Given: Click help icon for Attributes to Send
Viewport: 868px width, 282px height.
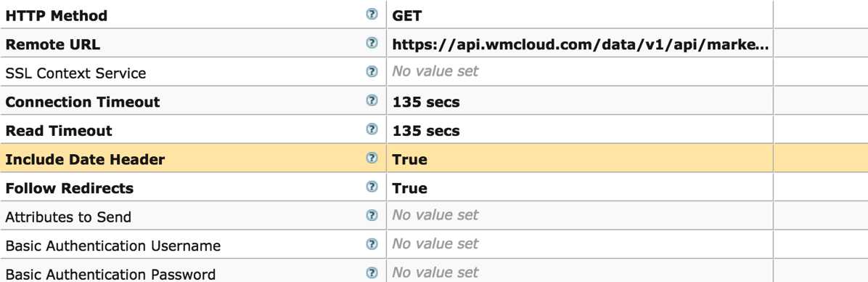Looking at the screenshot, I should click(372, 215).
